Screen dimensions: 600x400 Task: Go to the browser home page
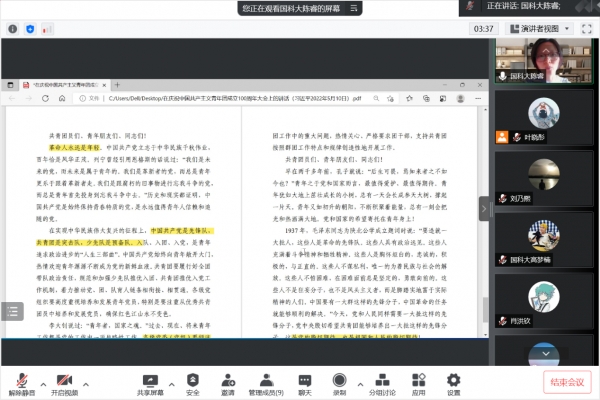point(62,98)
